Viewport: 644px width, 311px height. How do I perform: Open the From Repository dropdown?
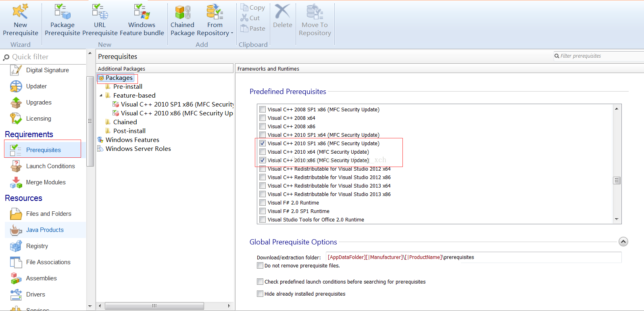click(x=215, y=20)
